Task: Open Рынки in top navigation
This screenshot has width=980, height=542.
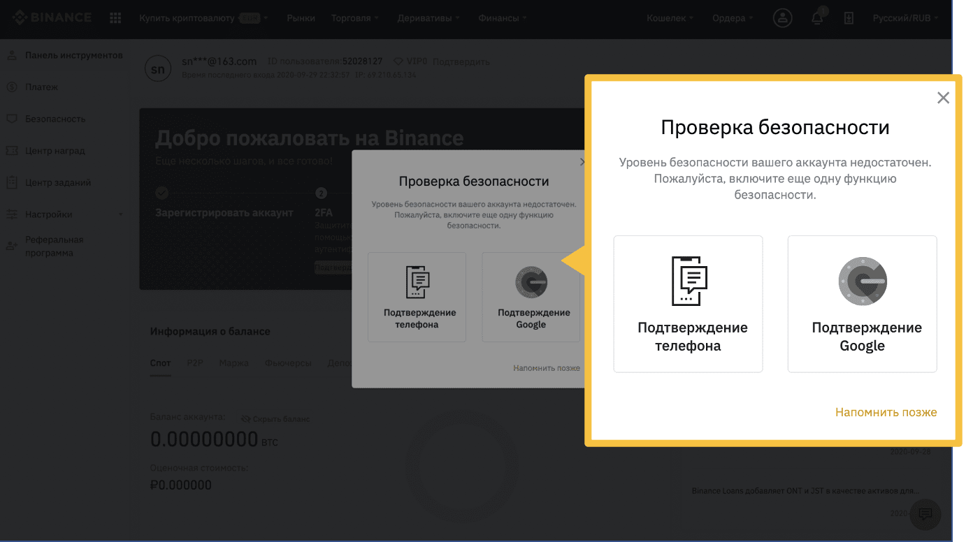Action: [x=301, y=18]
